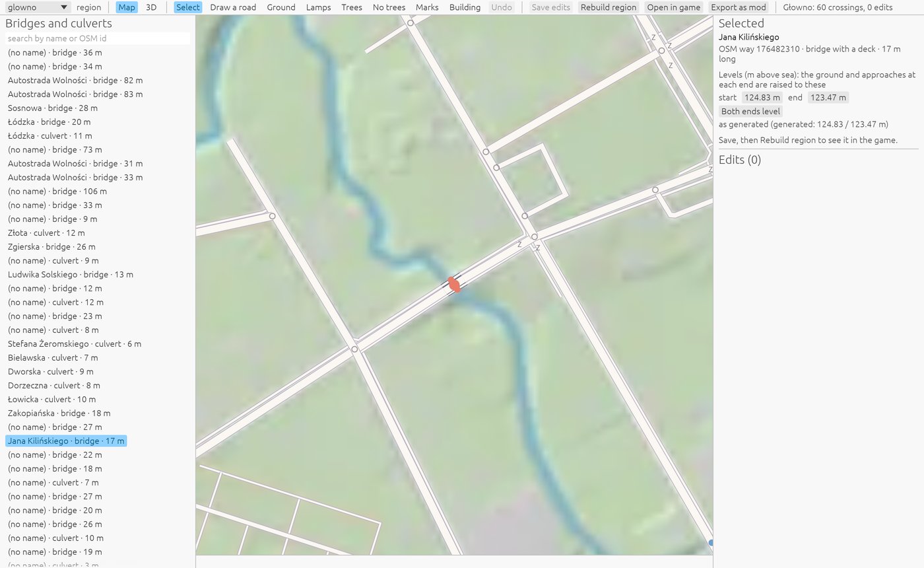The image size is (924, 568).
Task: Select Łódzka culvert 11 m entry
Action: click(x=51, y=136)
